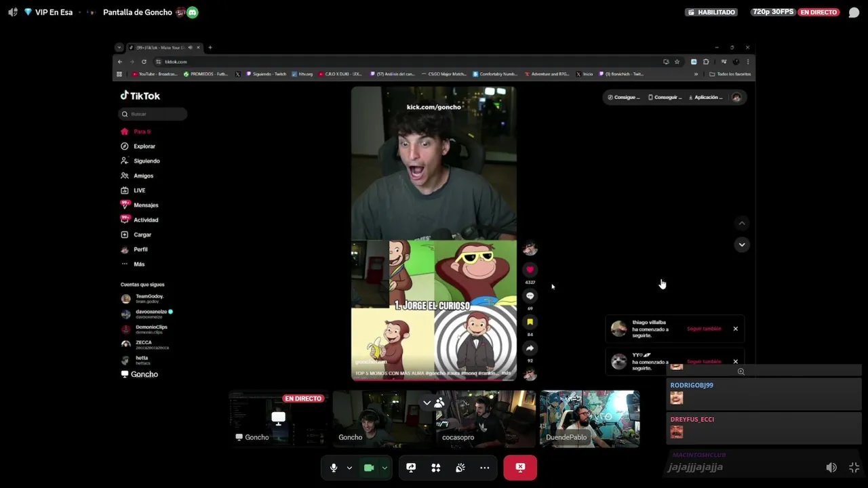Screen dimensions: 868x488
Task: Select Goncho webcam tile
Action: [x=382, y=418]
